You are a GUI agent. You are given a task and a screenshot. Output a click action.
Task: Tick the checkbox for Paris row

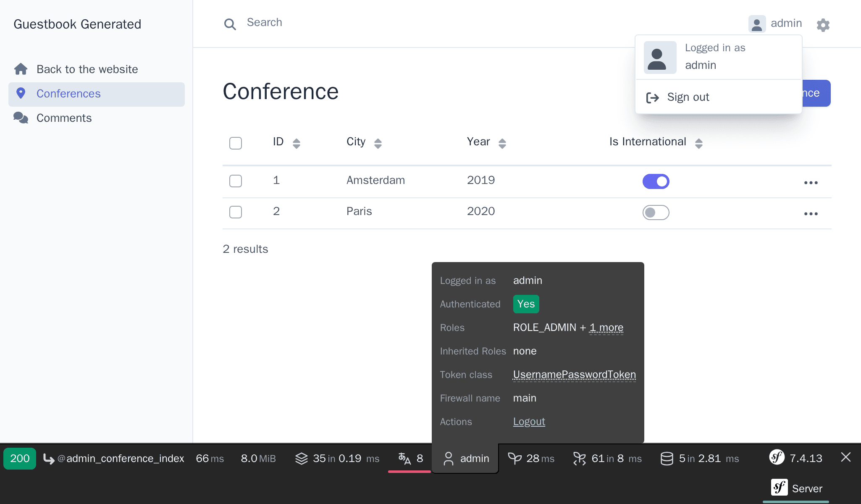pos(236,212)
